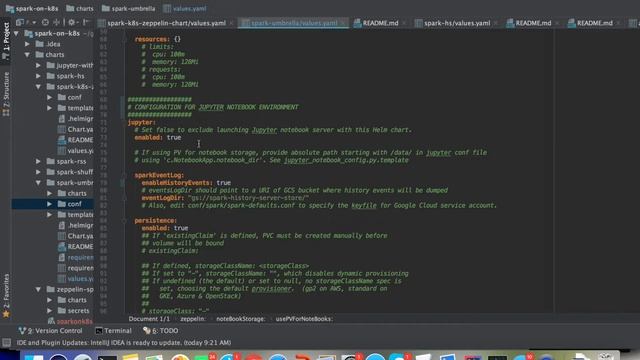640x360 pixels.
Task: Collapse the spark-on-k8s root project node
Action: click(16, 33)
